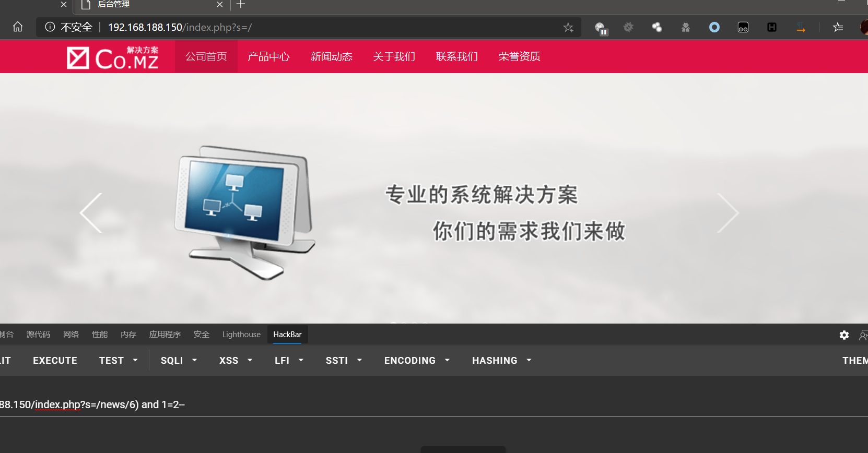Click the browser home icon
Viewport: 868px width, 453px height.
click(x=18, y=27)
